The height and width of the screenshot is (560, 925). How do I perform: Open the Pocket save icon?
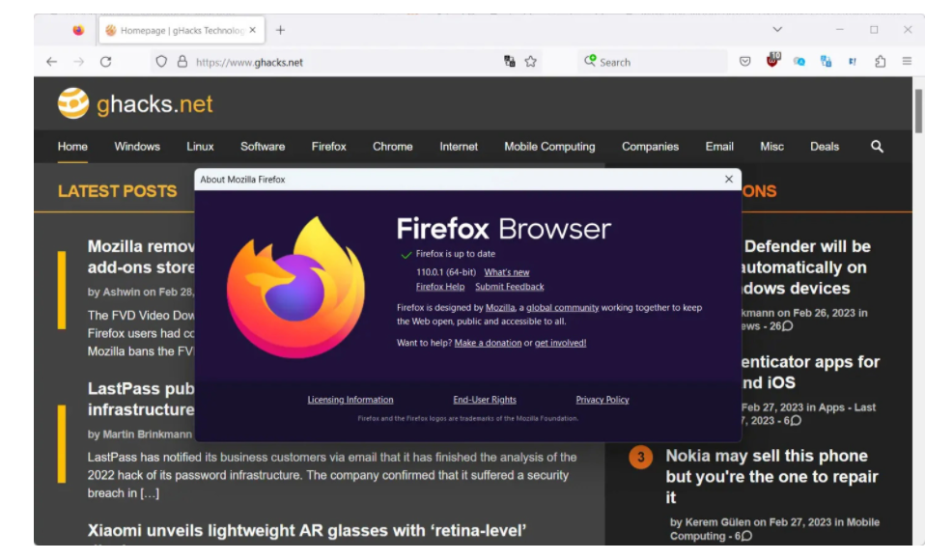(x=745, y=61)
